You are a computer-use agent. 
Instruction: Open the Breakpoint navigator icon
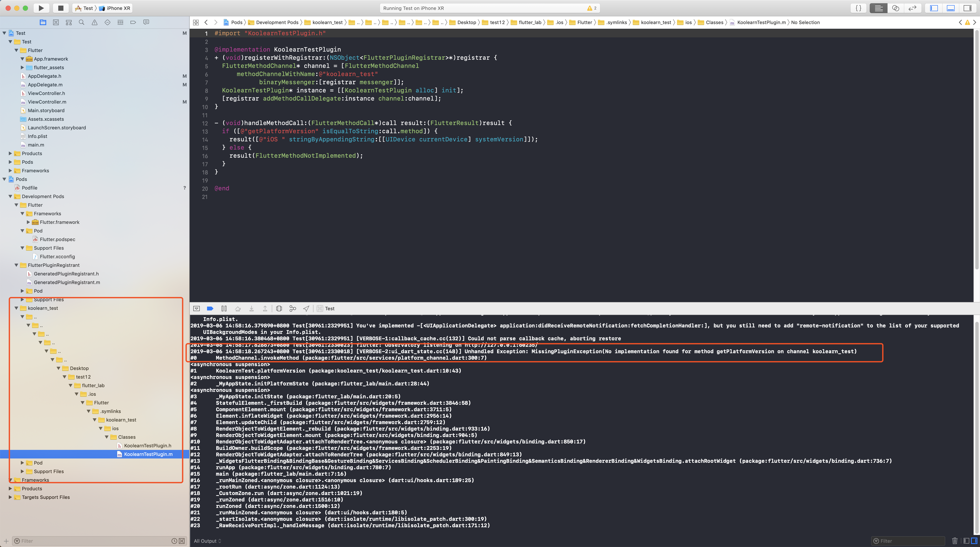(x=133, y=22)
